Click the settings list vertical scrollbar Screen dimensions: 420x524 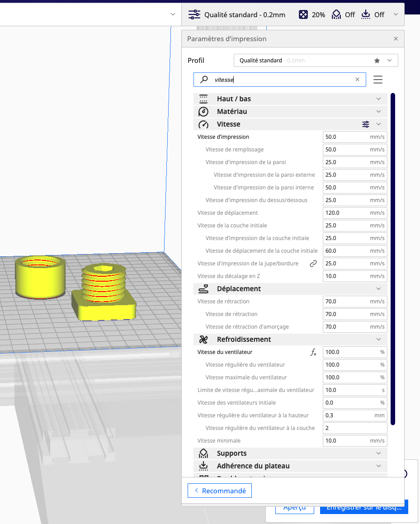(393, 259)
